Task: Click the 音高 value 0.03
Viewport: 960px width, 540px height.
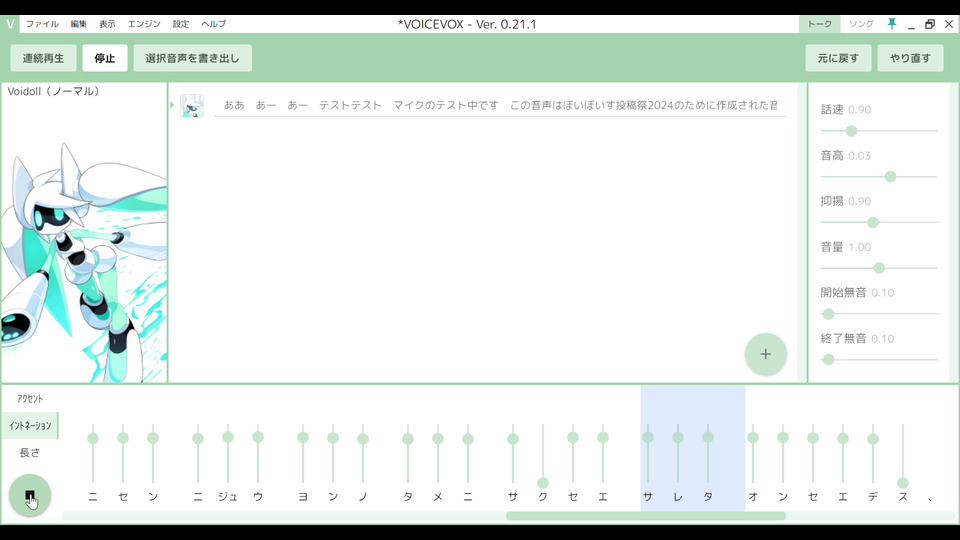Action: click(x=860, y=156)
